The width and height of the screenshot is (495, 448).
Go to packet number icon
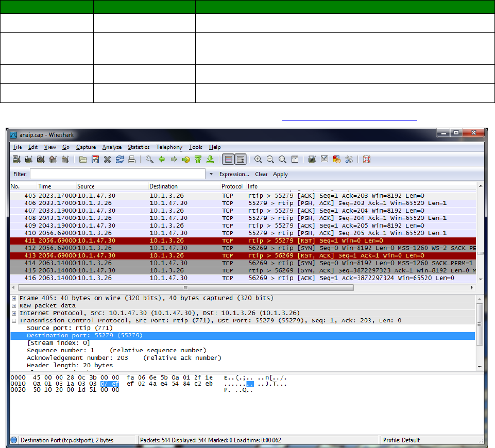tap(186, 159)
